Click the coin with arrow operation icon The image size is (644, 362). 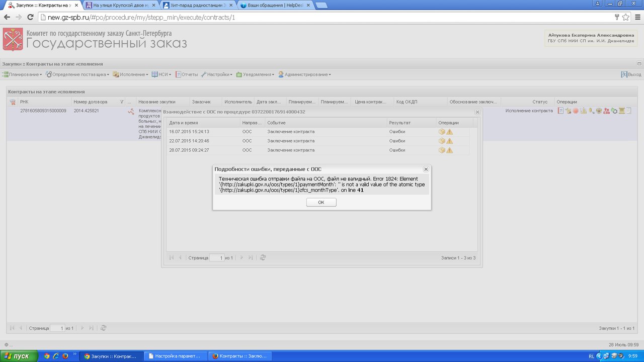(591, 111)
